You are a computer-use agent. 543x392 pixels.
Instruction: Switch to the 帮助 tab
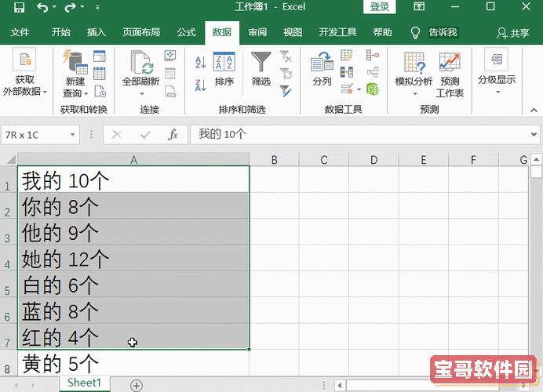pyautogui.click(x=383, y=32)
